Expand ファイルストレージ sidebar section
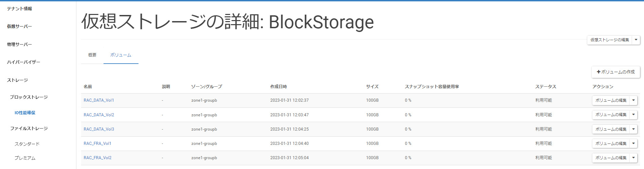The width and height of the screenshot is (644, 169). click(29, 129)
